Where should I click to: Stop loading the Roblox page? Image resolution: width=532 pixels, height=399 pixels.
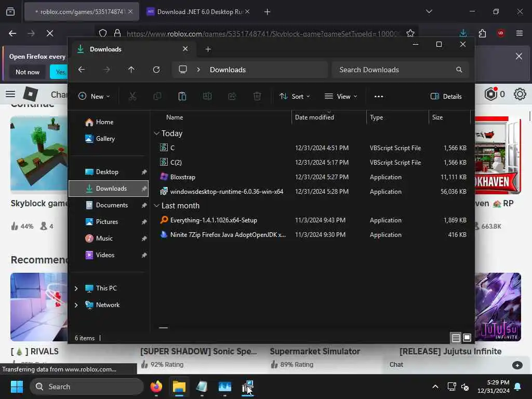[50, 33]
